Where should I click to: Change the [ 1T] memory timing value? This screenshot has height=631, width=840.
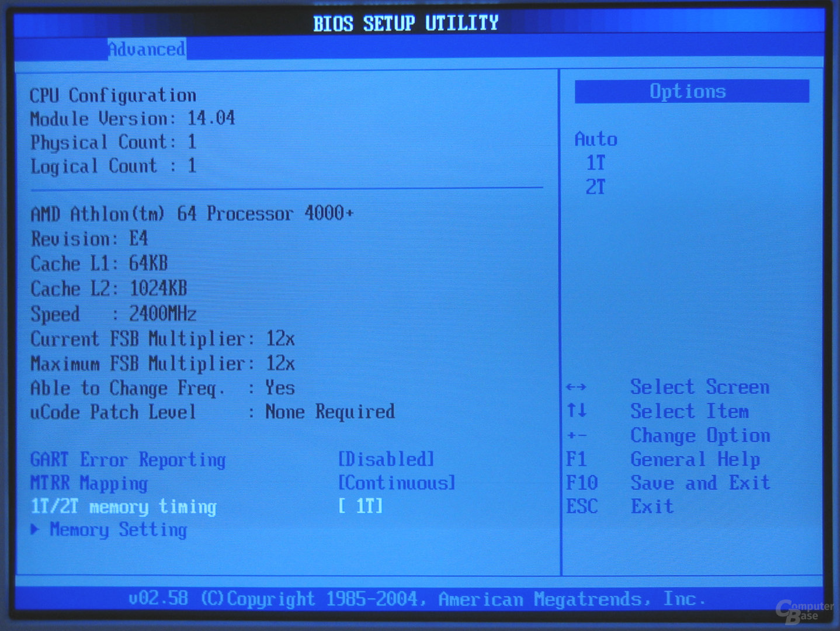pos(360,506)
